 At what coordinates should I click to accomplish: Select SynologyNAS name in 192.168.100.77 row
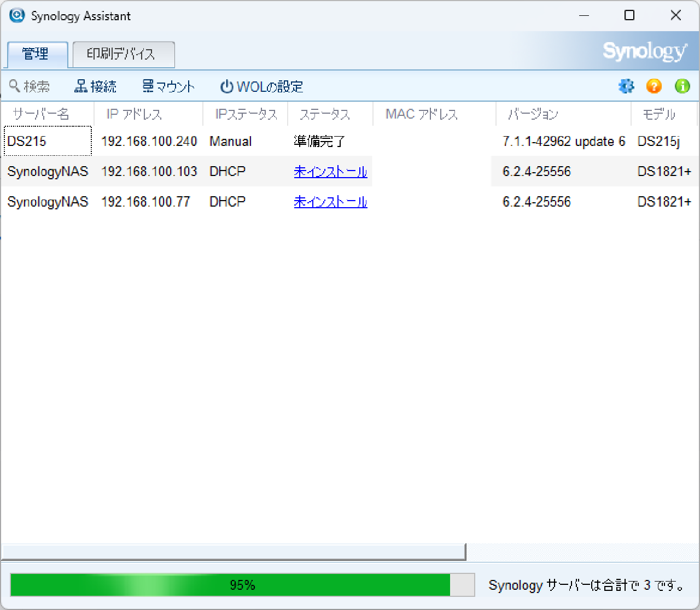pyautogui.click(x=48, y=202)
